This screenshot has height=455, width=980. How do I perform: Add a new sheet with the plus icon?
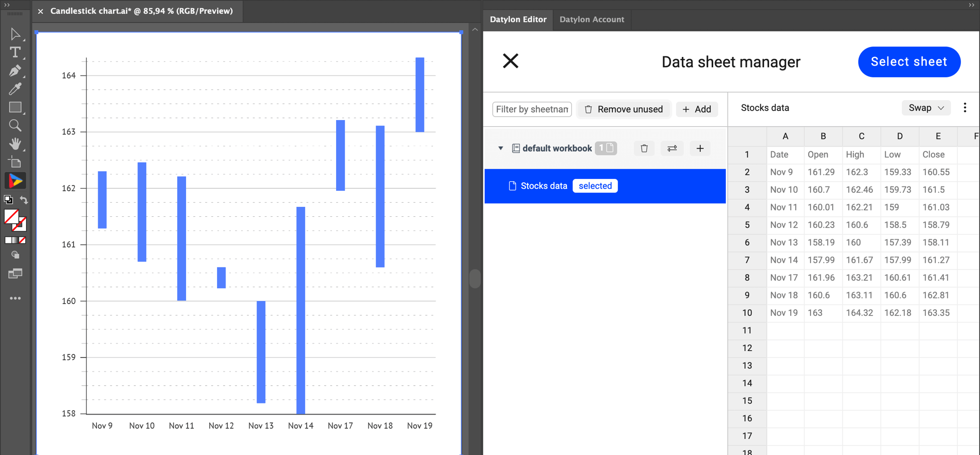(700, 148)
